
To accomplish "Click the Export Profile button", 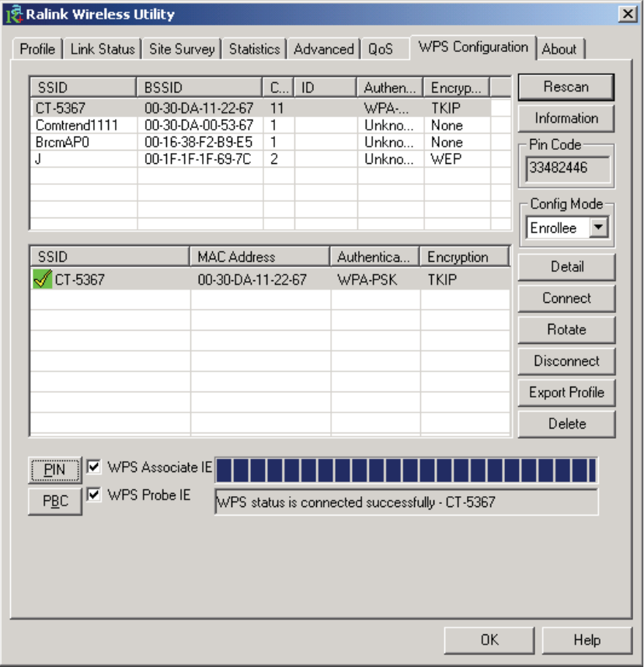I will [x=566, y=392].
